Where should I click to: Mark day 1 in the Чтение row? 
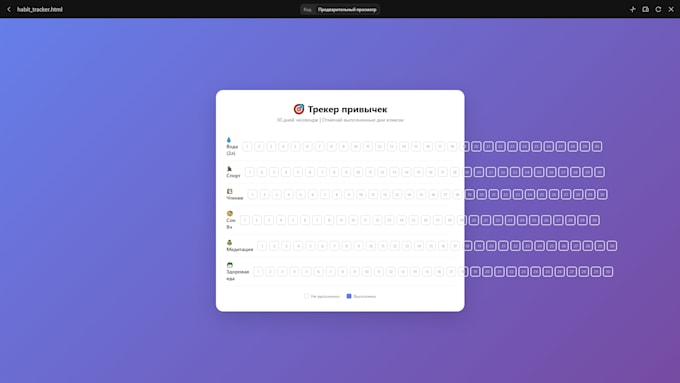coord(252,194)
